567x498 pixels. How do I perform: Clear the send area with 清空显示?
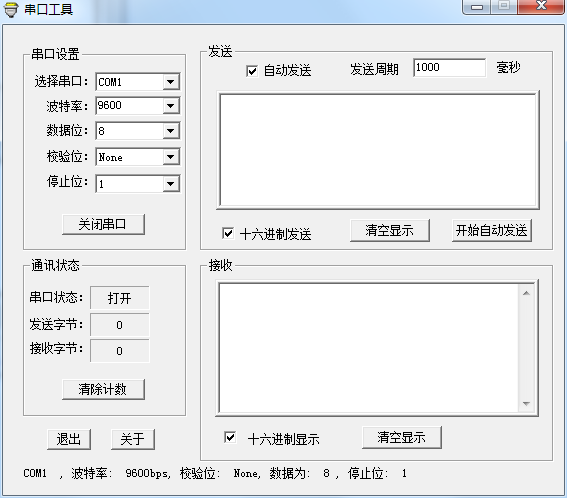coord(389,230)
